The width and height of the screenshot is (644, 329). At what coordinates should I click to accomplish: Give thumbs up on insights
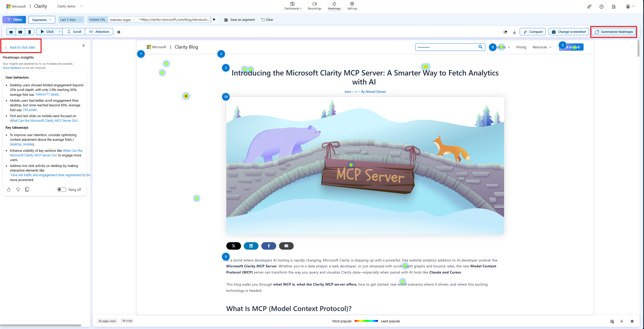tap(9, 190)
